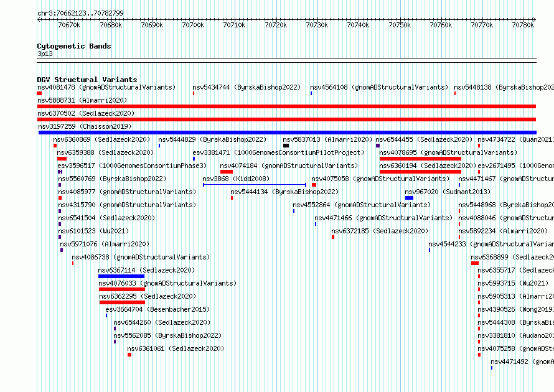The width and height of the screenshot is (554, 392).
Task: Click red glyph under nsv6361061
Action: coord(129,355)
